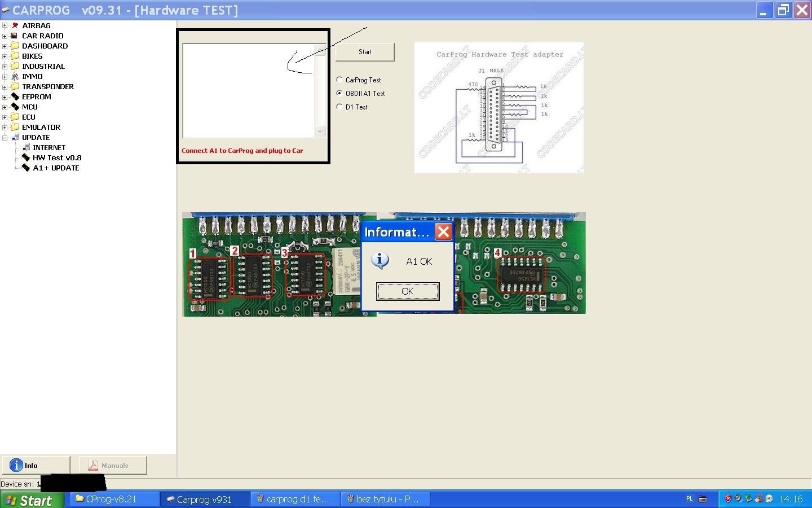
Task: Select the EEPROM tree label
Action: [x=37, y=97]
